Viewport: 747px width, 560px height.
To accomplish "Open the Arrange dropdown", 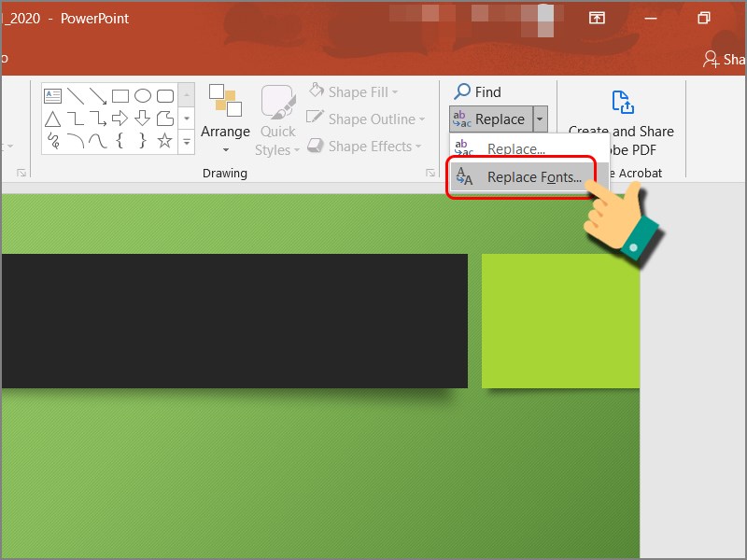I will tap(225, 119).
